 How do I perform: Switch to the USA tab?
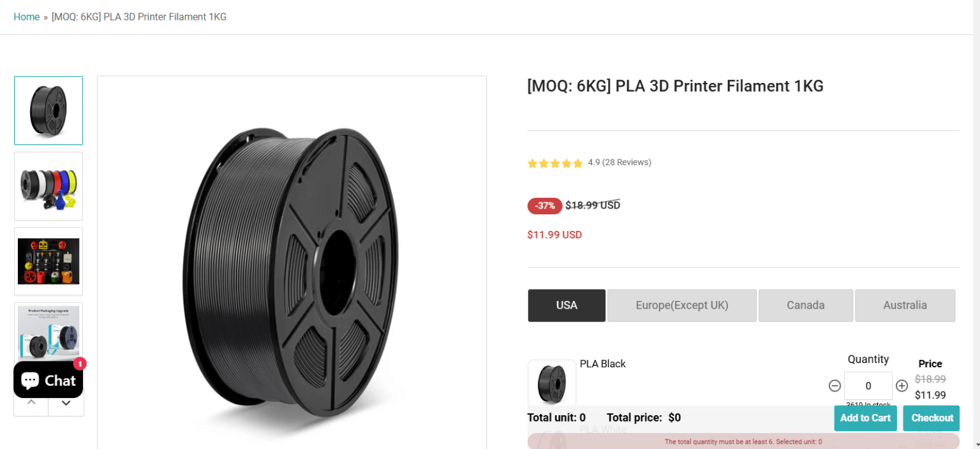click(566, 305)
